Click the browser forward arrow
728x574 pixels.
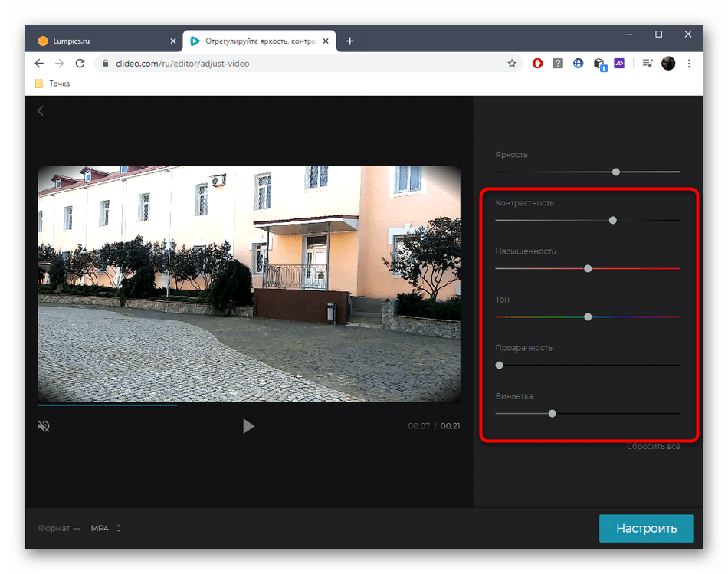pyautogui.click(x=60, y=63)
